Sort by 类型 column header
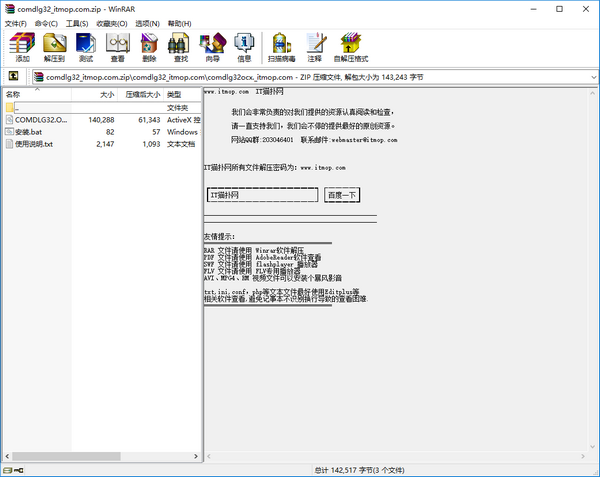The width and height of the screenshot is (600, 477). point(183,94)
